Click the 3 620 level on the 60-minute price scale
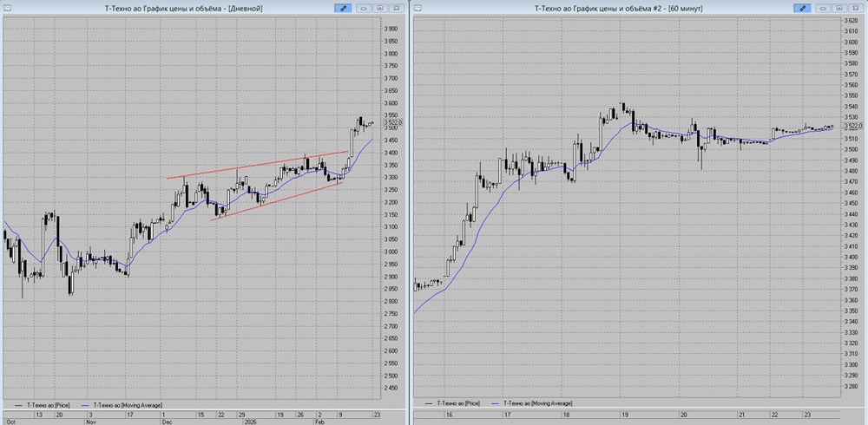 [x=851, y=21]
